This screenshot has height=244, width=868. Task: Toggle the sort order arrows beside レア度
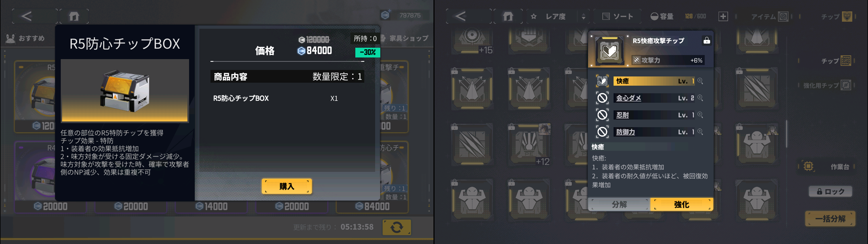584,16
